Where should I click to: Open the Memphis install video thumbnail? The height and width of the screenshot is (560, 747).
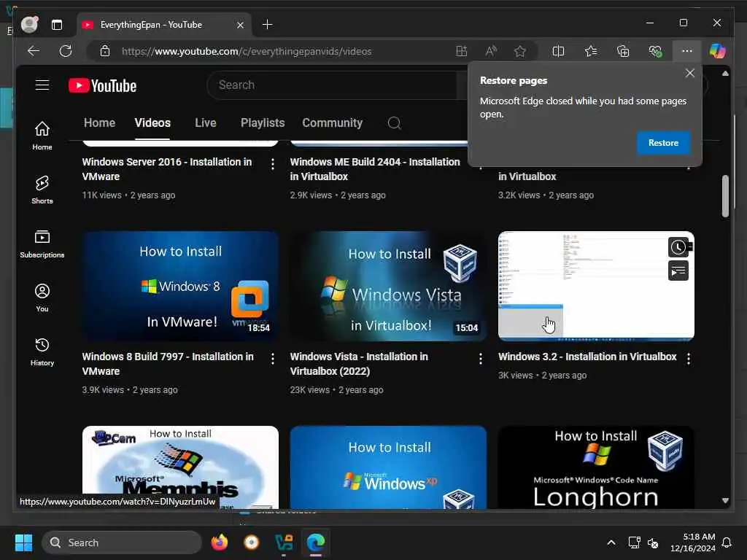180,467
